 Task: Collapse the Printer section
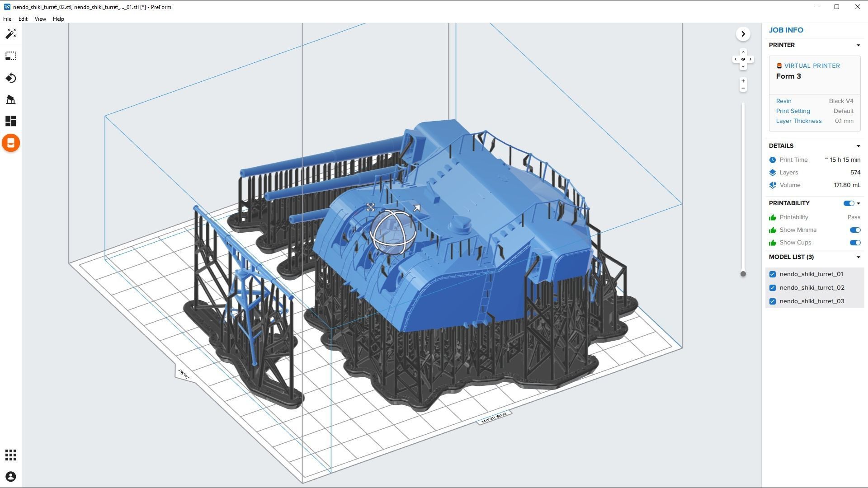858,45
